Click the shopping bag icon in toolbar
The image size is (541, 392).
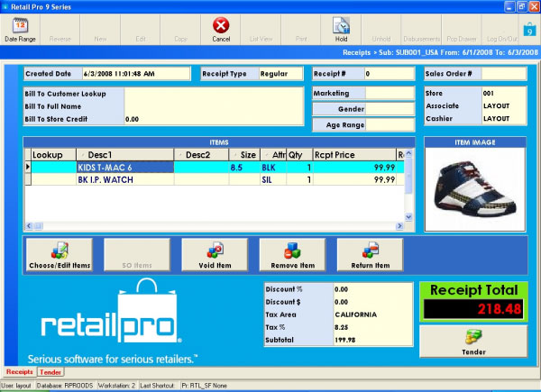529,30
